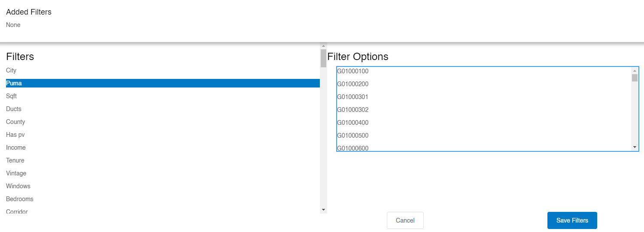644x232 pixels.
Task: Select option G01000100
Action: (x=353, y=71)
